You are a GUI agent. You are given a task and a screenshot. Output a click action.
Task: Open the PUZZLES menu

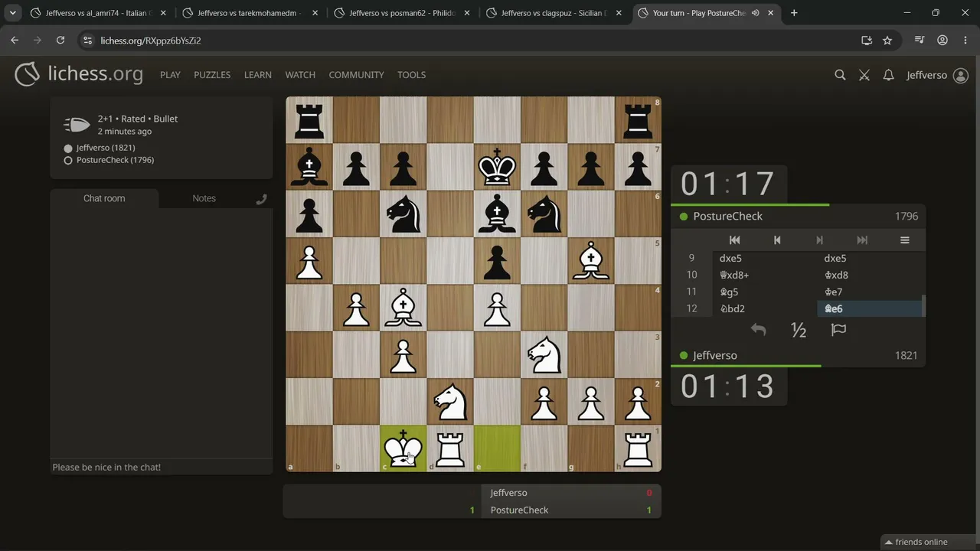tap(212, 75)
